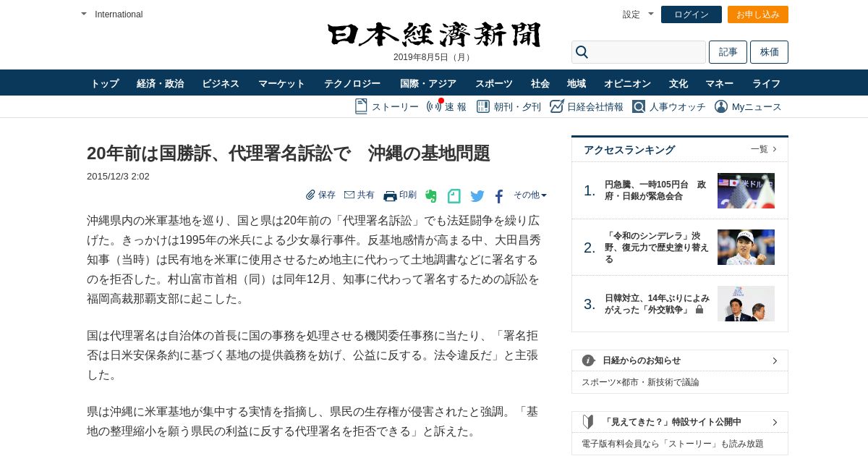The height and width of the screenshot is (456, 868).
Task: Save article with the paperclip icon
Action: click(x=310, y=195)
